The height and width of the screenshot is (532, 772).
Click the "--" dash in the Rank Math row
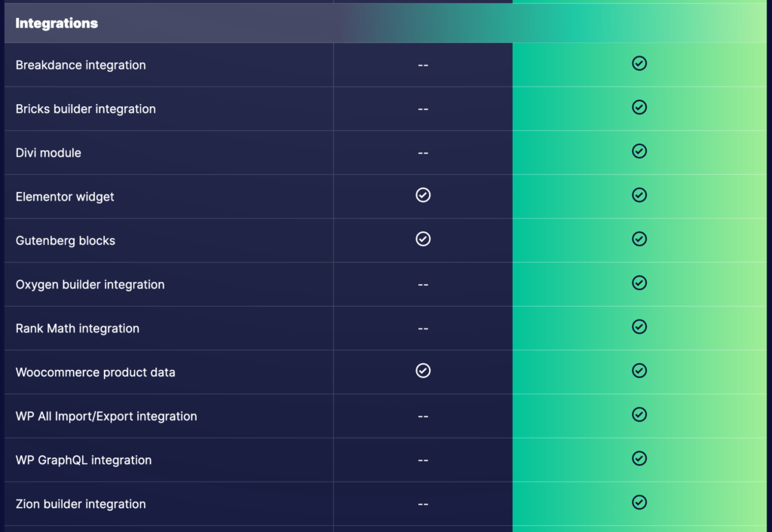tap(423, 329)
